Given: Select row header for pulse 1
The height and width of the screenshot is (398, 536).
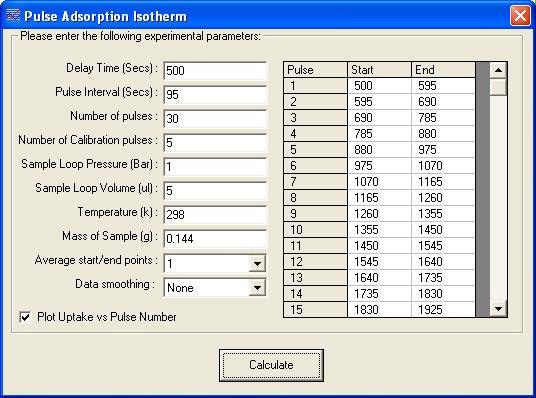Looking at the screenshot, I should (x=316, y=85).
